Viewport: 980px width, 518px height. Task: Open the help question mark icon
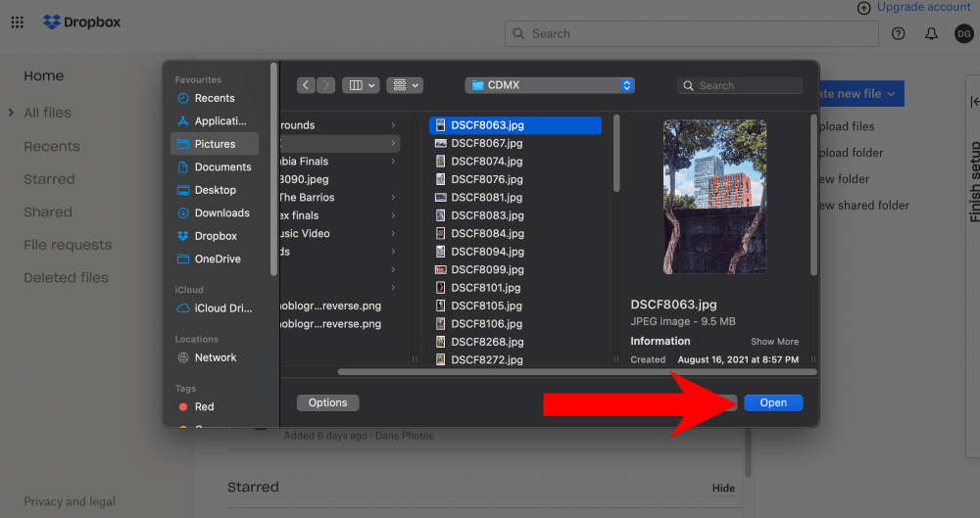coord(898,33)
